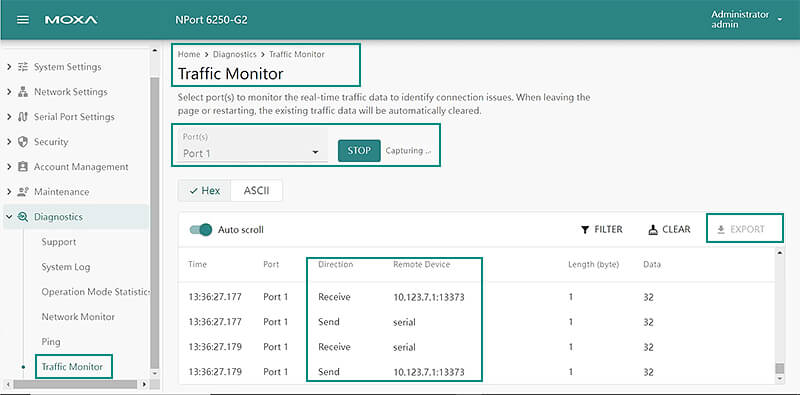Click the traffic table vertical scrollbar thumb
Screen dimensions: 800x395
(x=779, y=368)
